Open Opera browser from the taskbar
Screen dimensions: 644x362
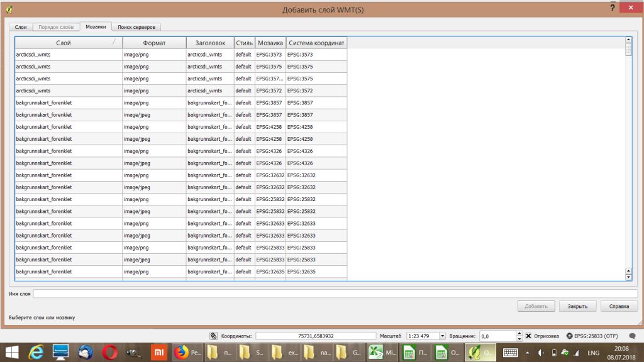click(x=110, y=353)
